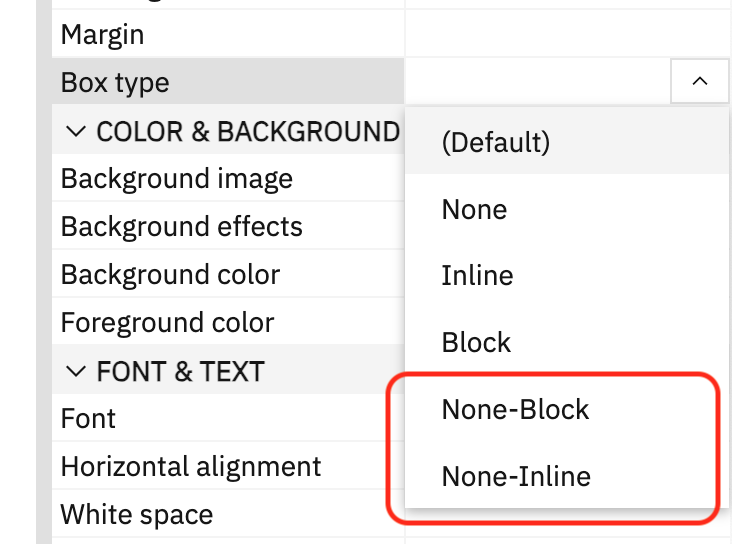Select the (Default) box type option
The height and width of the screenshot is (544, 732).
click(x=567, y=142)
